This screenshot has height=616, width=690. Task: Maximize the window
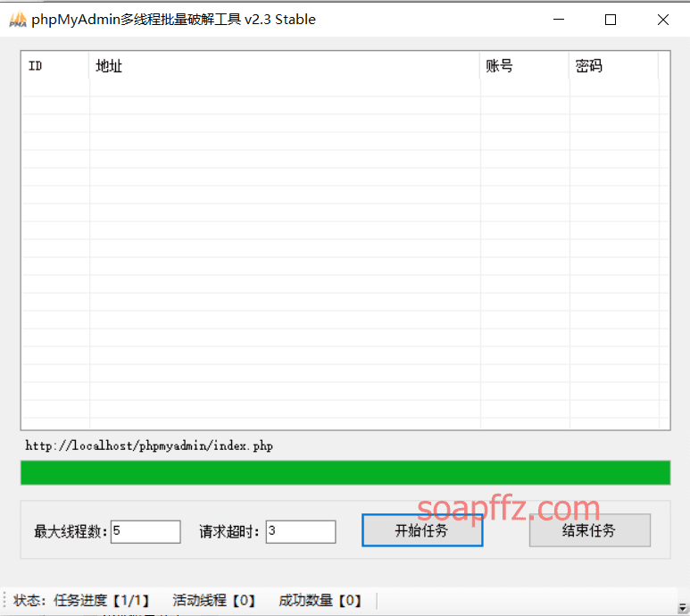point(611,20)
